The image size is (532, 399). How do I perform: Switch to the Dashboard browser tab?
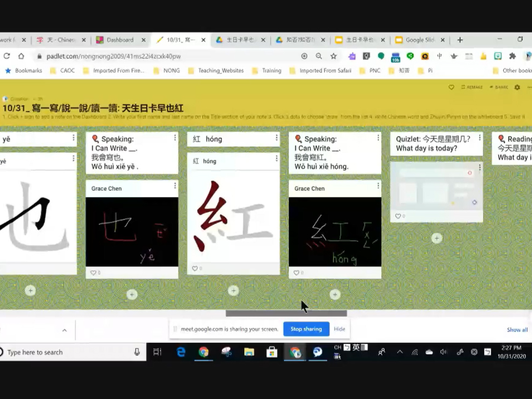[120, 40]
